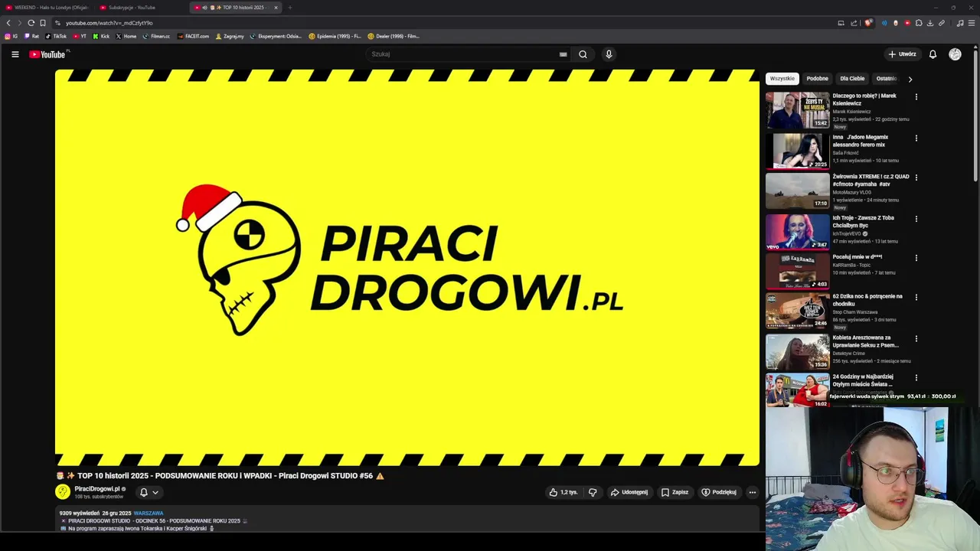The height and width of the screenshot is (551, 980).
Task: Open the on-screen keyboard icon in search box
Action: tap(563, 54)
